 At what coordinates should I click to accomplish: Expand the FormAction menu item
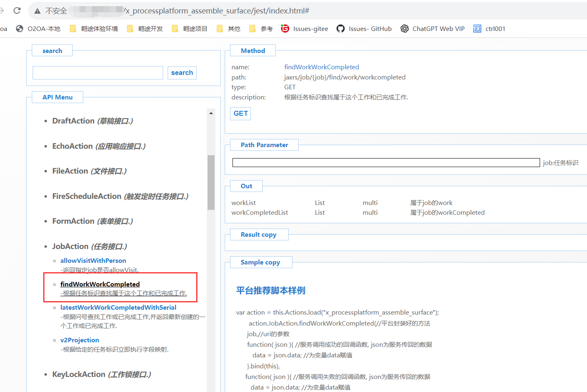click(93, 221)
